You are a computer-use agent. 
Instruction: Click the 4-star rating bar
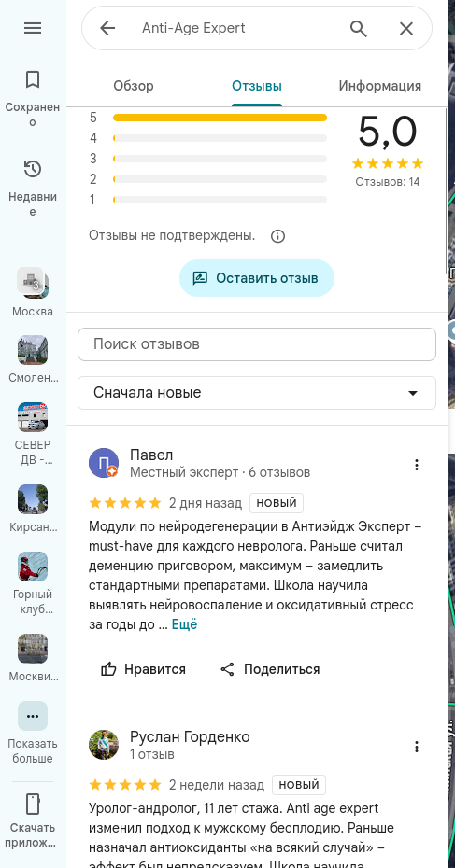pos(220,138)
